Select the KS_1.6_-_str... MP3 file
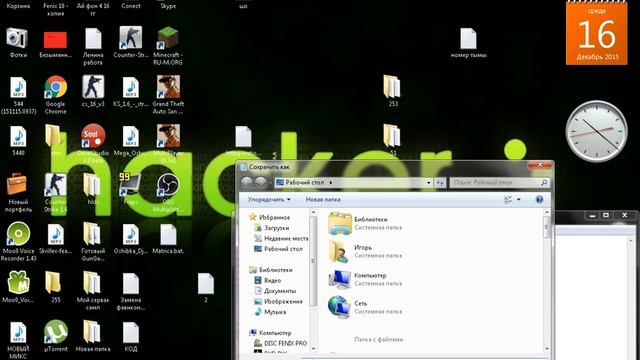Image resolution: width=640 pixels, height=360 pixels. coord(131,87)
